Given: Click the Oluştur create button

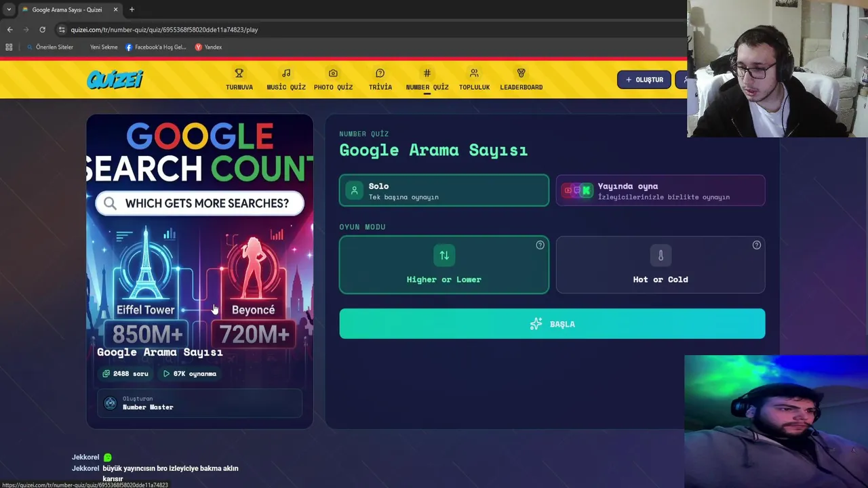Looking at the screenshot, I should pyautogui.click(x=644, y=79).
